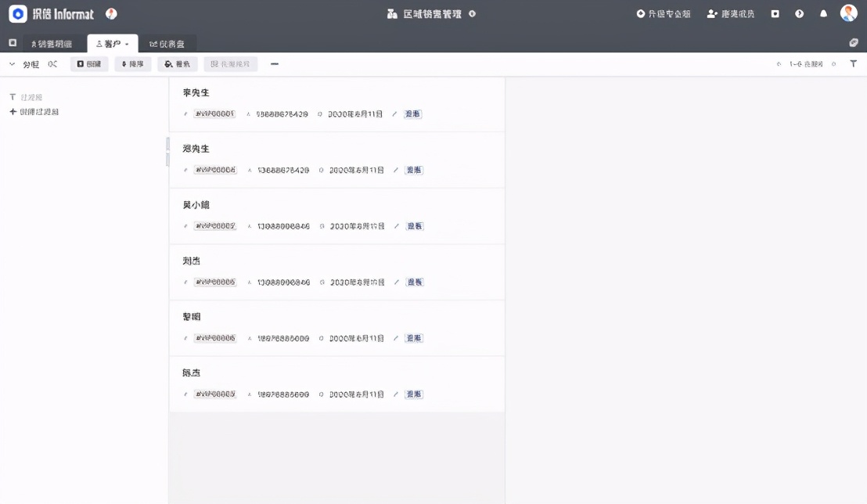Collapse the 分组 section using its chevron
Image resolution: width=867 pixels, height=504 pixels.
point(11,63)
